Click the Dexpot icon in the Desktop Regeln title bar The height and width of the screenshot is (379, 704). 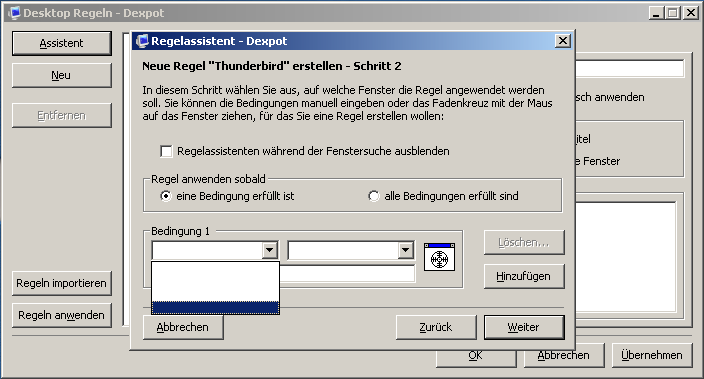(14, 13)
